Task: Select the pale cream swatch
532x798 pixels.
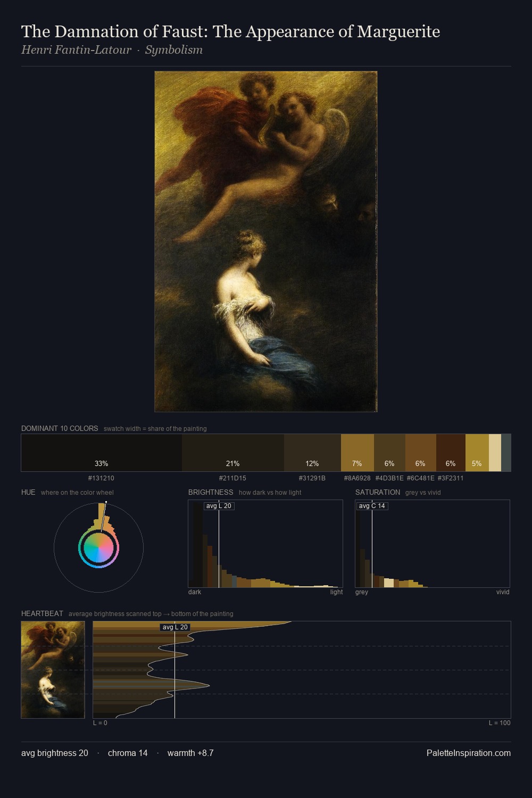Action: coord(495,453)
